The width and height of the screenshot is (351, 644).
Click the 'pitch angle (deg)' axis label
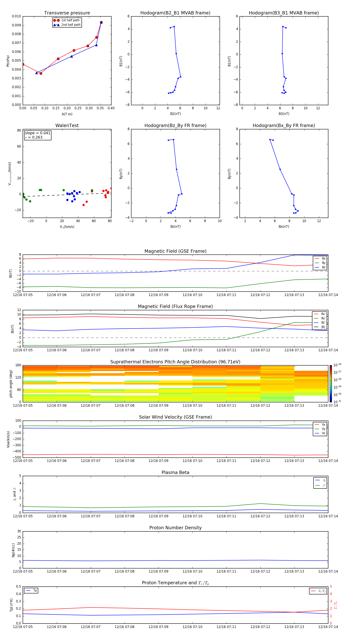[x=11, y=384]
